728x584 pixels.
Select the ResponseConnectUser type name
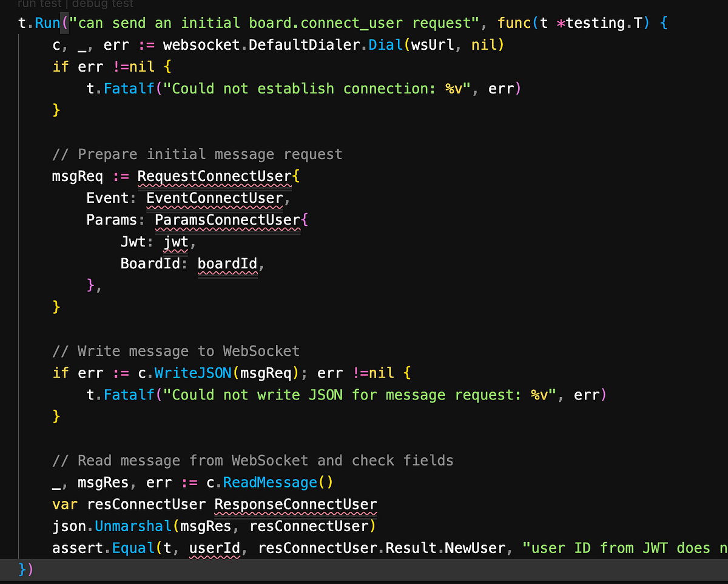click(295, 504)
